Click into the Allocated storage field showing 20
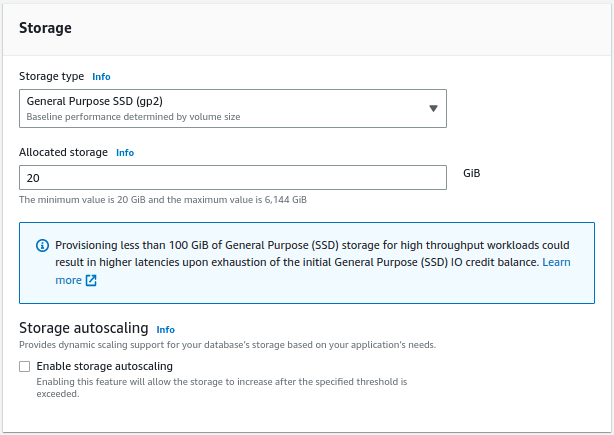Image resolution: width=614 pixels, height=435 pixels. click(233, 178)
